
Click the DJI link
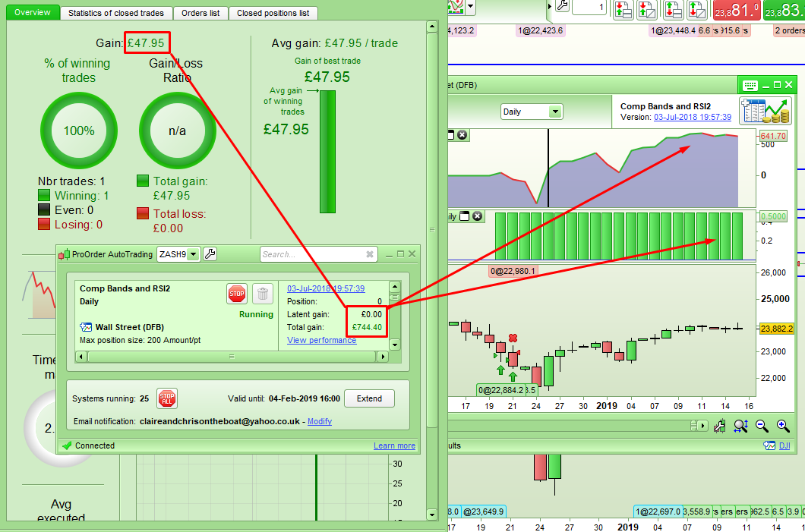tap(784, 445)
